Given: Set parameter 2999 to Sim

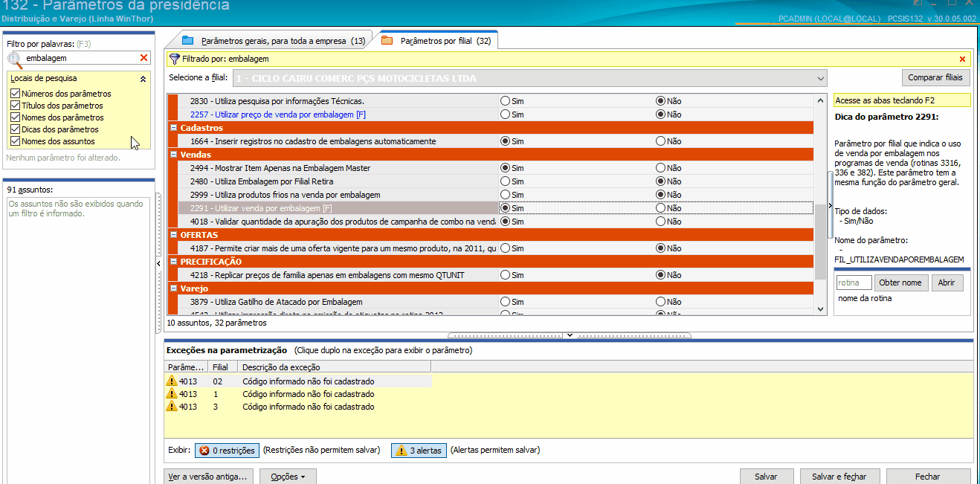Looking at the screenshot, I should [506, 195].
